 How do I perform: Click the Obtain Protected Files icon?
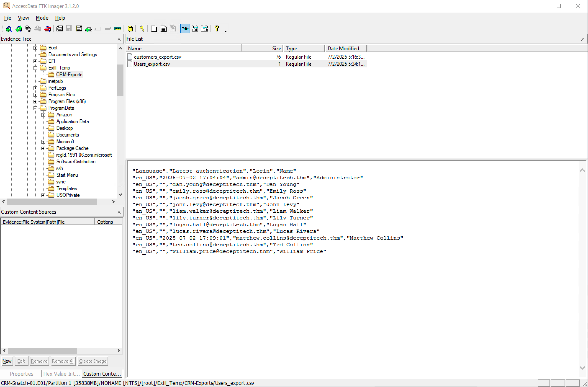tap(130, 28)
